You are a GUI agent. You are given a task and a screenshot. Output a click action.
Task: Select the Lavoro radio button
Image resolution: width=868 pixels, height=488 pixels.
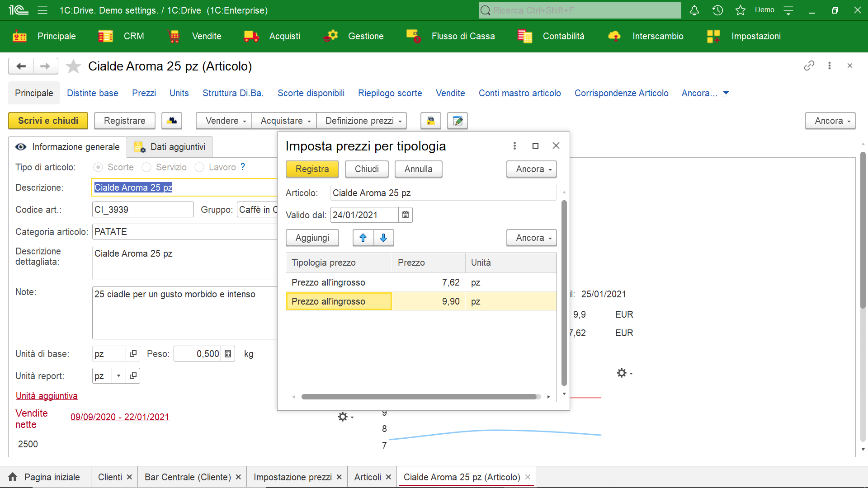point(200,168)
